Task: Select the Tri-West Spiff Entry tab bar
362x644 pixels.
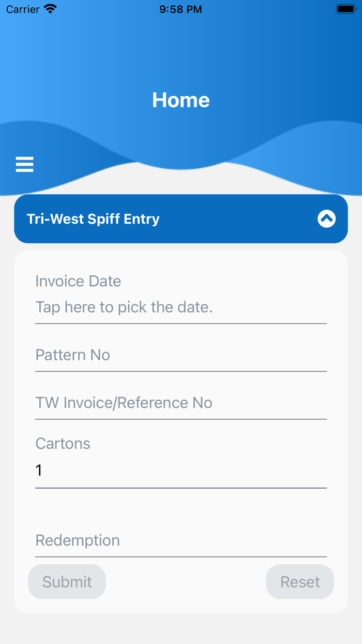Action: point(94,218)
